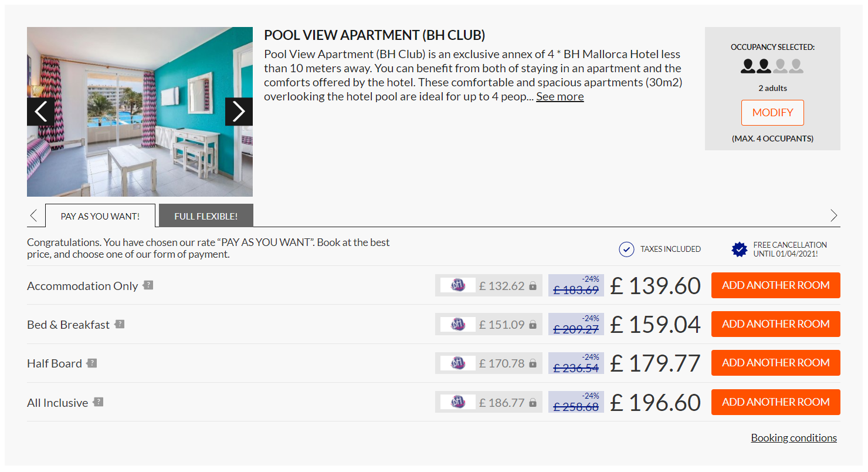Screen dimensions: 868x472
Task: Click the Free Cancellation badge icon
Action: 740,250
